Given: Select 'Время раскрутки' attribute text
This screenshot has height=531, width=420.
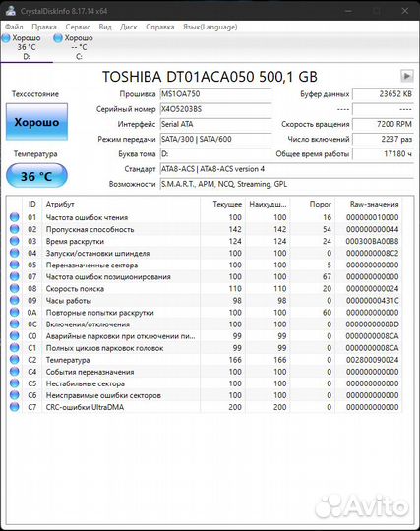Looking at the screenshot, I should [x=75, y=241].
